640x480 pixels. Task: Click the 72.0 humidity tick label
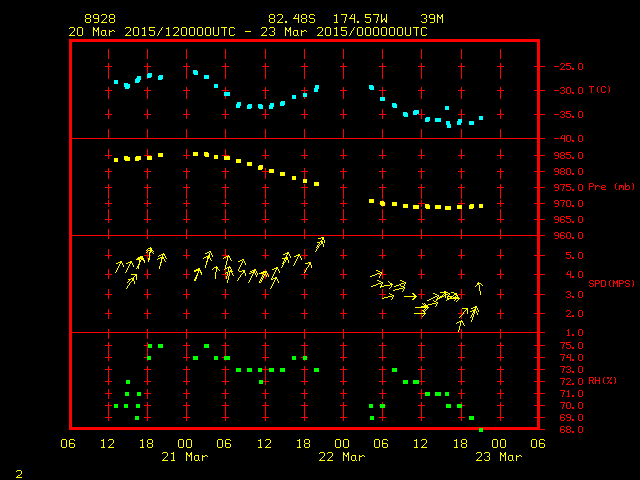coord(571,382)
